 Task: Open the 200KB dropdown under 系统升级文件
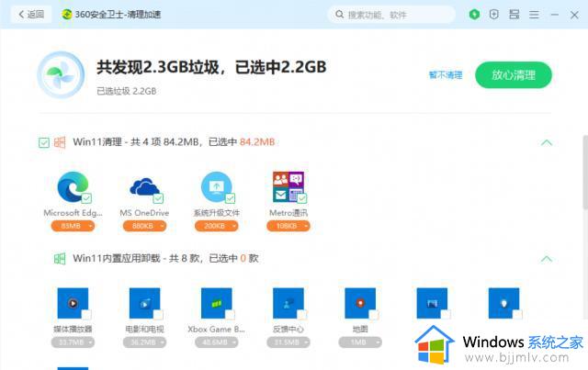[x=217, y=226]
